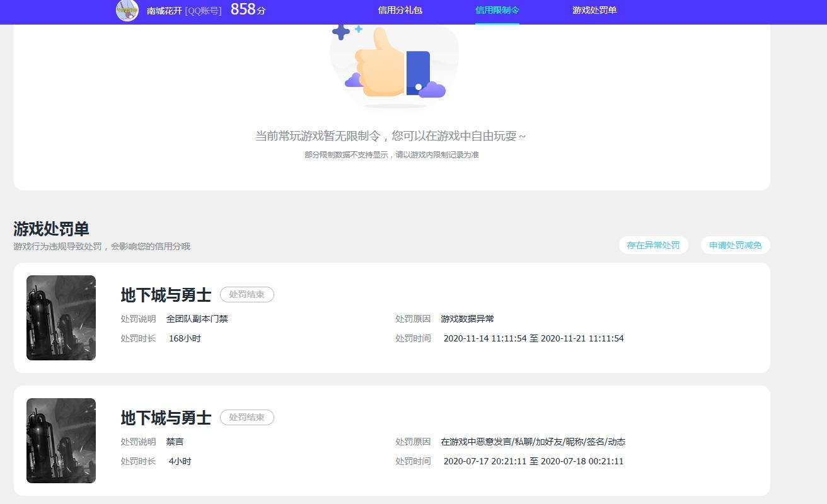Click the reason 游戏数据异常
The image size is (827, 504).
point(468,319)
